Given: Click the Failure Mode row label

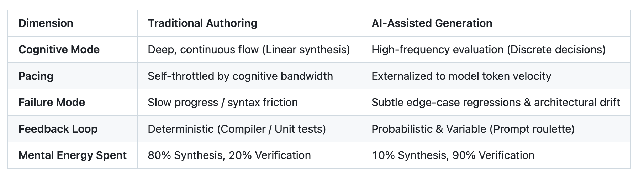Looking at the screenshot, I should (x=52, y=102).
